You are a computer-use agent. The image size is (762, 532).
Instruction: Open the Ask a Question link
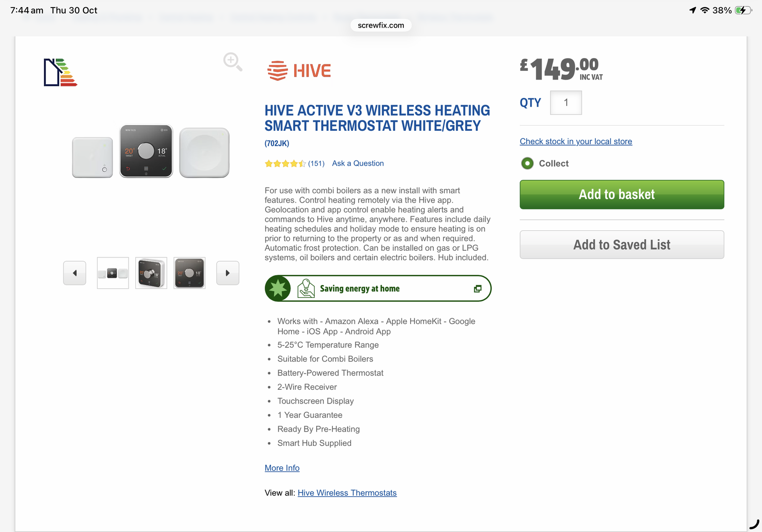358,164
